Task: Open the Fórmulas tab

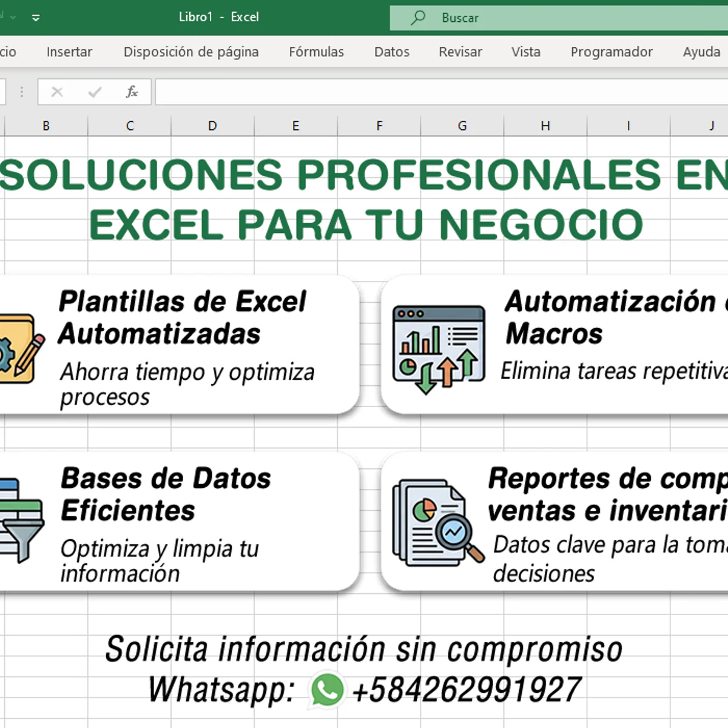Action: 316,52
